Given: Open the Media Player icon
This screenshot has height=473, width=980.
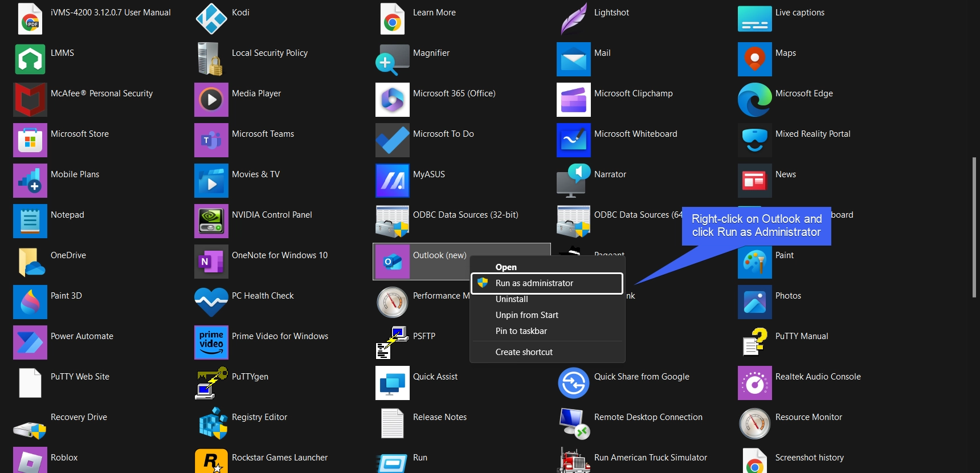Looking at the screenshot, I should (211, 100).
